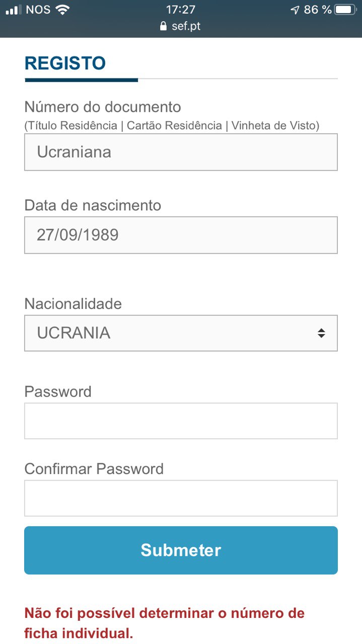Tap the REGISTO heading tab
Image resolution: width=362 pixels, height=644 pixels.
(65, 64)
